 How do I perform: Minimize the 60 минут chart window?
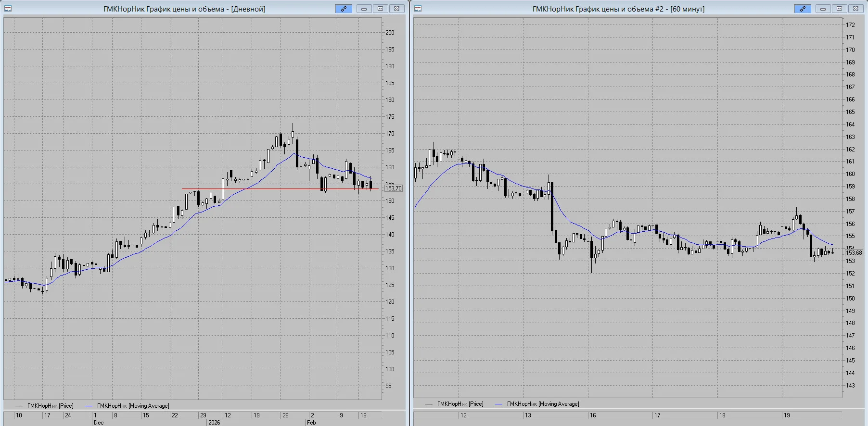pos(823,9)
